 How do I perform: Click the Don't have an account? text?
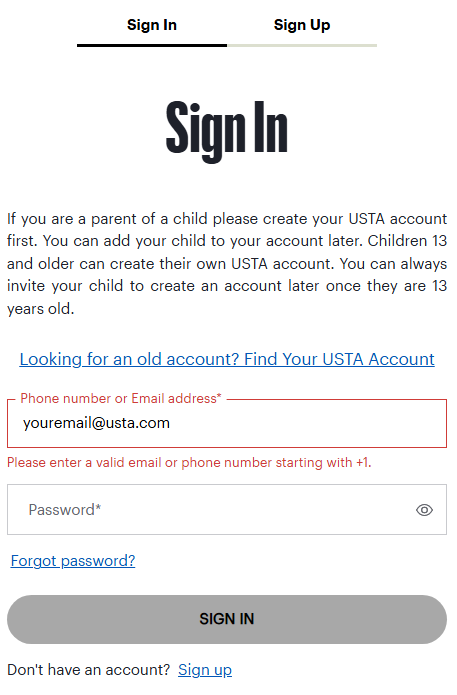[x=89, y=670]
